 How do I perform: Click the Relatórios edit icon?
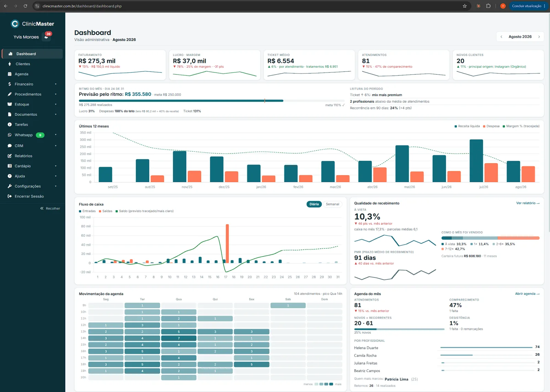[x=10, y=156]
